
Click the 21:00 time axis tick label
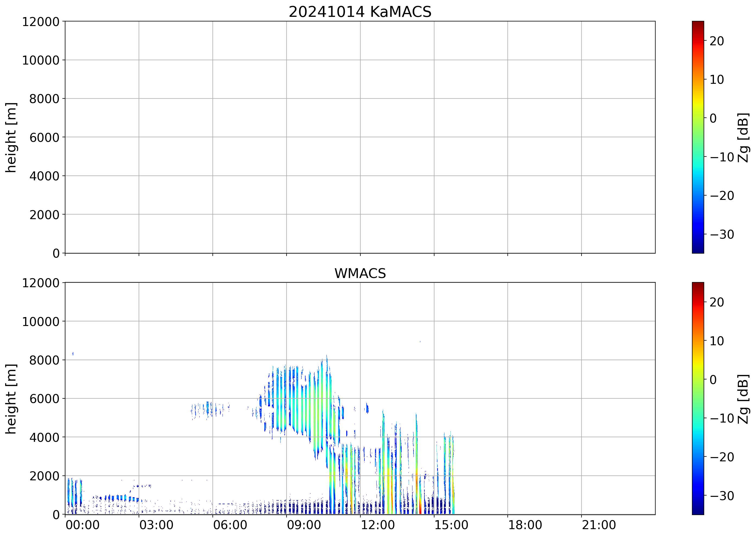tap(599, 525)
